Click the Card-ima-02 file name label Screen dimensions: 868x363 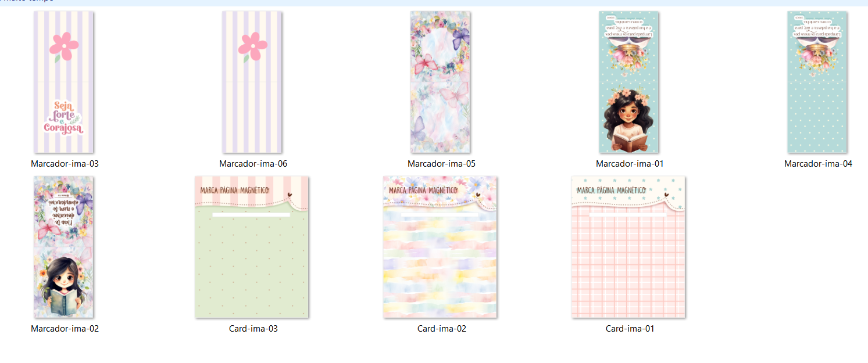tap(441, 329)
